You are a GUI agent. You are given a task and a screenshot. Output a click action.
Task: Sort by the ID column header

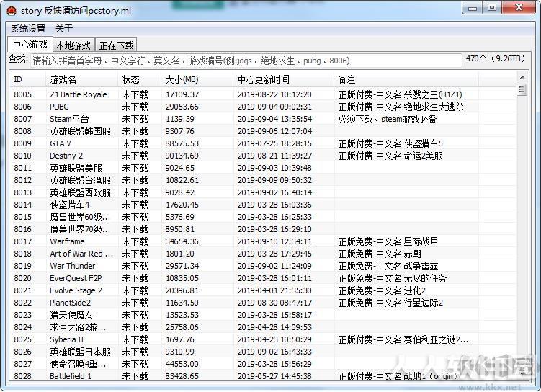28,80
